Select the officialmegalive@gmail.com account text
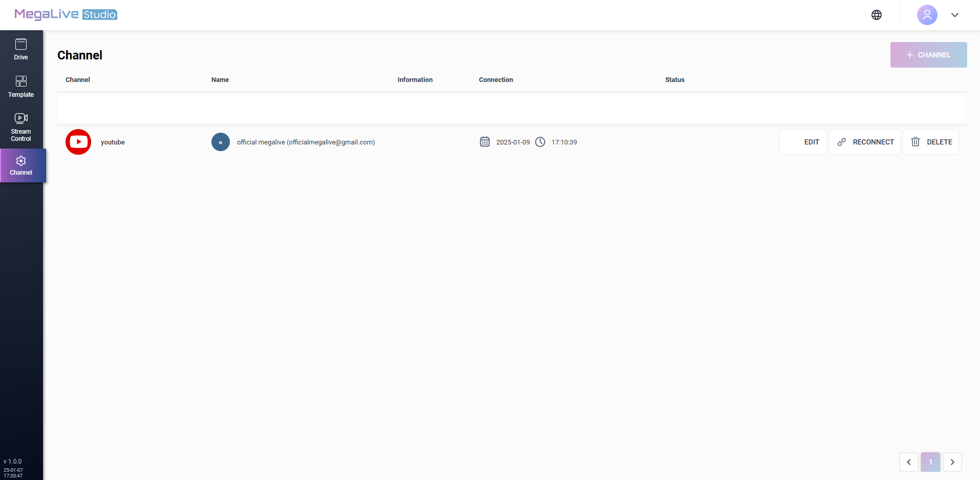Image resolution: width=980 pixels, height=480 pixels. [306, 142]
